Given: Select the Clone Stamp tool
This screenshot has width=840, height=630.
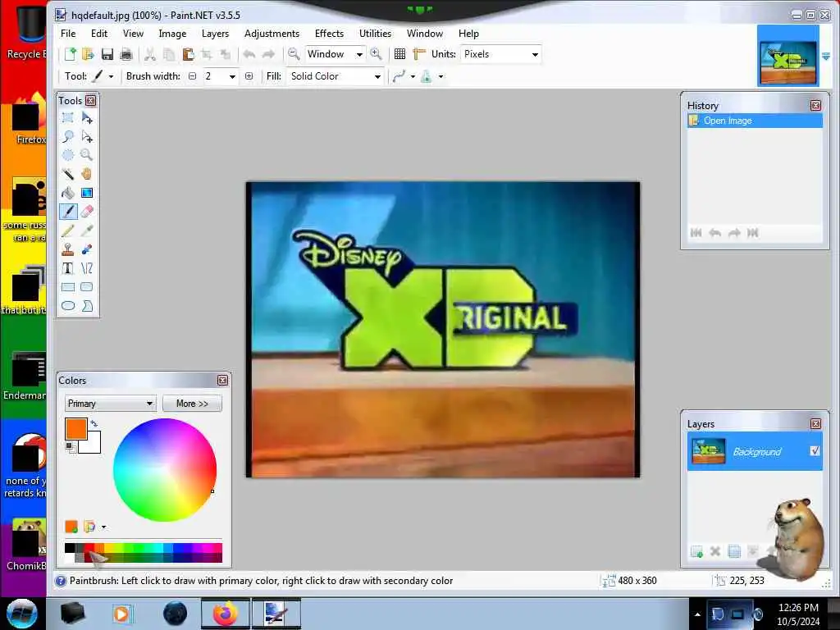Looking at the screenshot, I should click(x=68, y=249).
